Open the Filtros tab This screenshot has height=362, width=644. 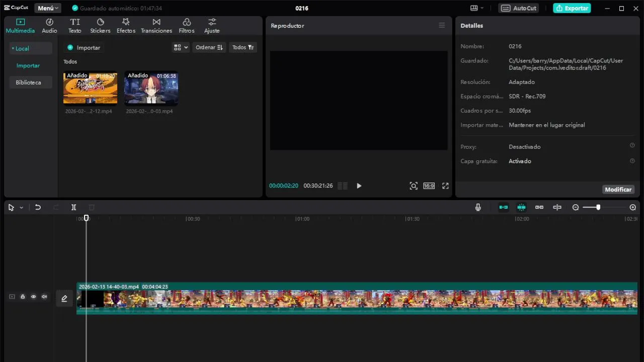(187, 26)
